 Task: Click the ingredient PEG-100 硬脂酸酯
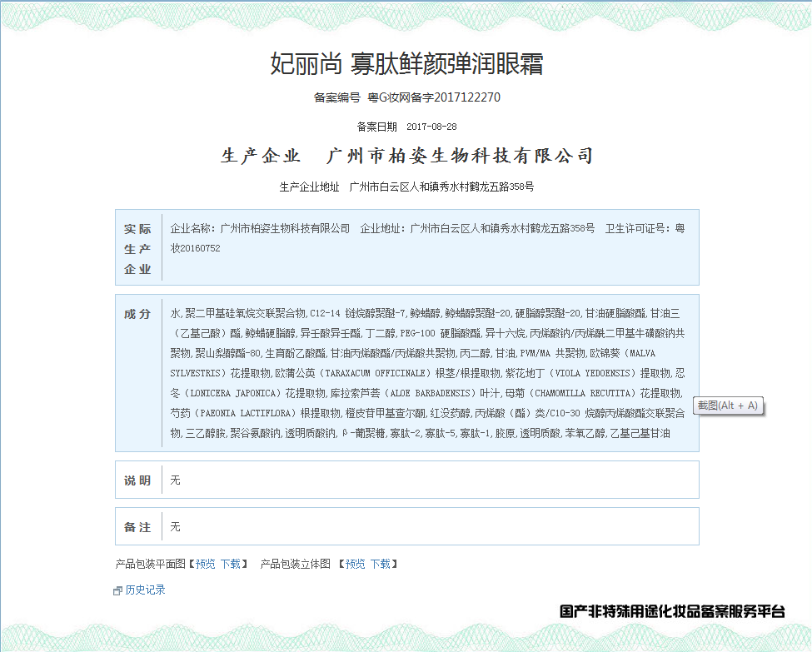coord(441,334)
